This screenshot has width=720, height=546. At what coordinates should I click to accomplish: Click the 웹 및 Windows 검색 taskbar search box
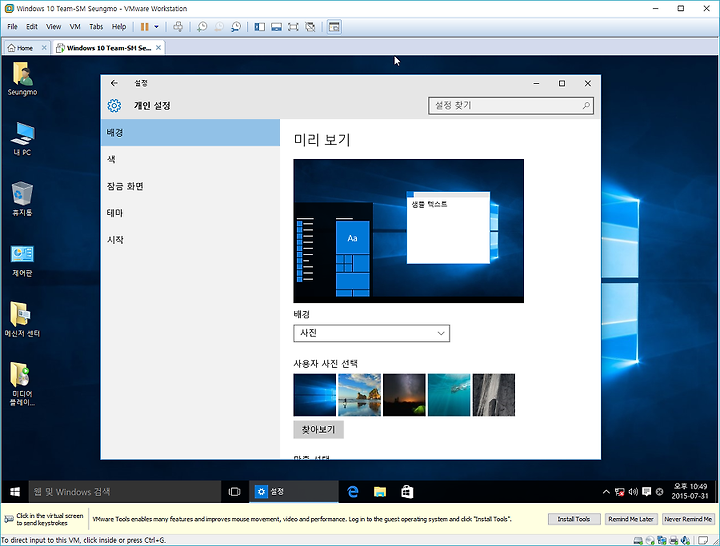pos(125,492)
